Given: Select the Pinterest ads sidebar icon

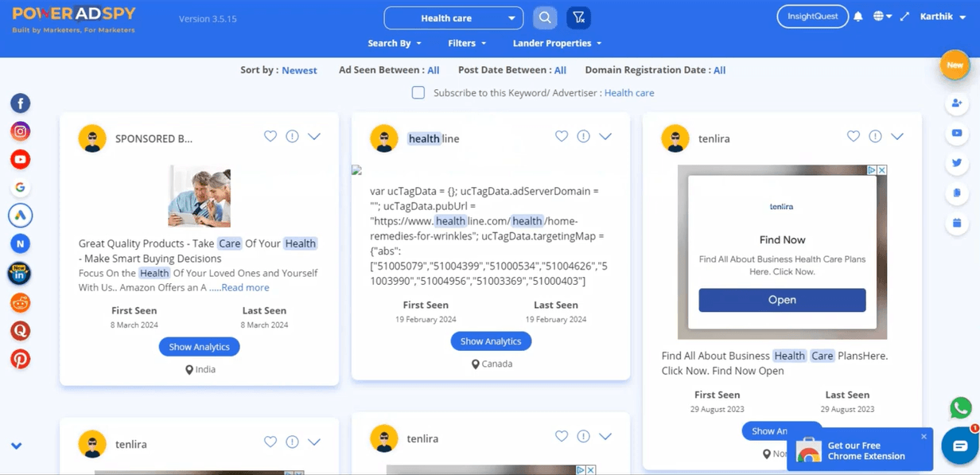Looking at the screenshot, I should pos(20,359).
